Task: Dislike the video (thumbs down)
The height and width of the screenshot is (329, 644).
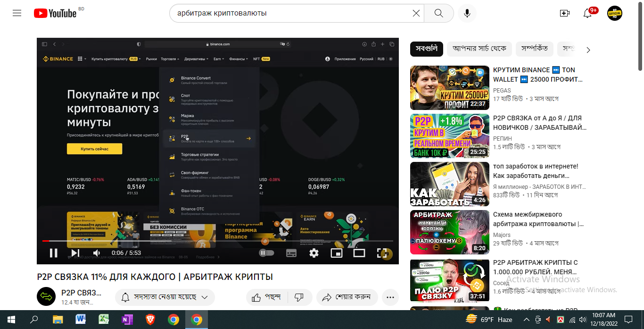Action: (x=299, y=297)
